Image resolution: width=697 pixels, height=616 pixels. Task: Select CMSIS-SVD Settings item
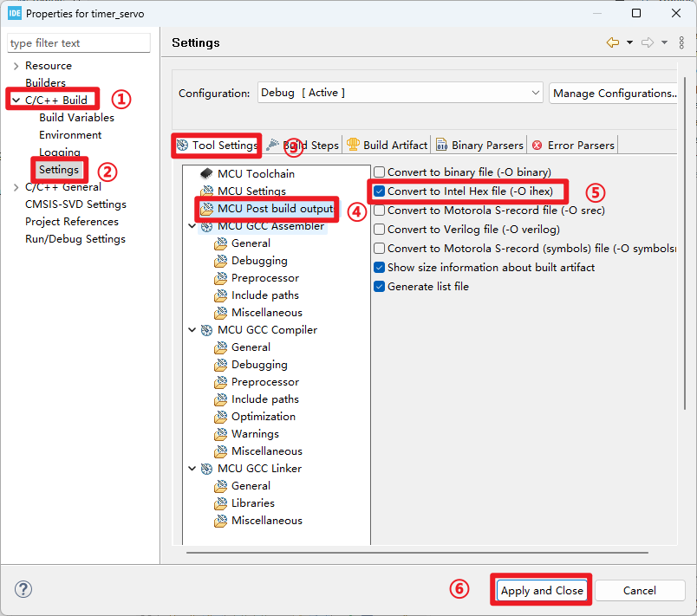coord(75,204)
